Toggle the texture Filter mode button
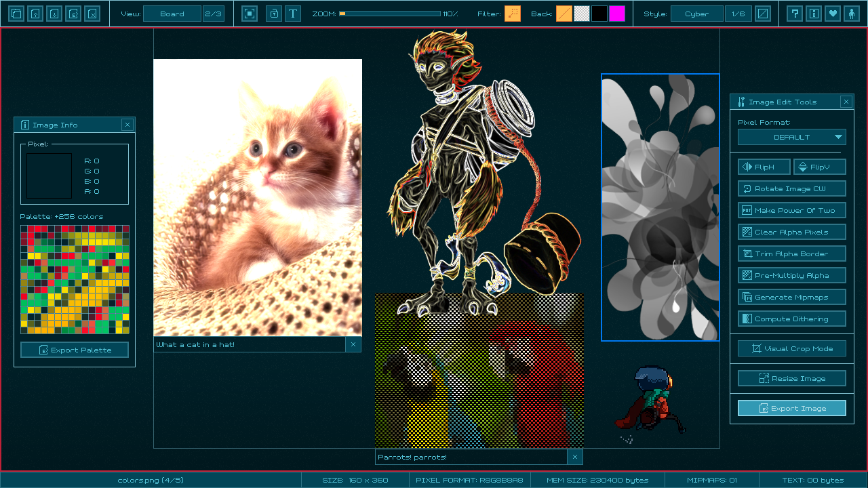Screen dimensions: 868x488 [513, 14]
